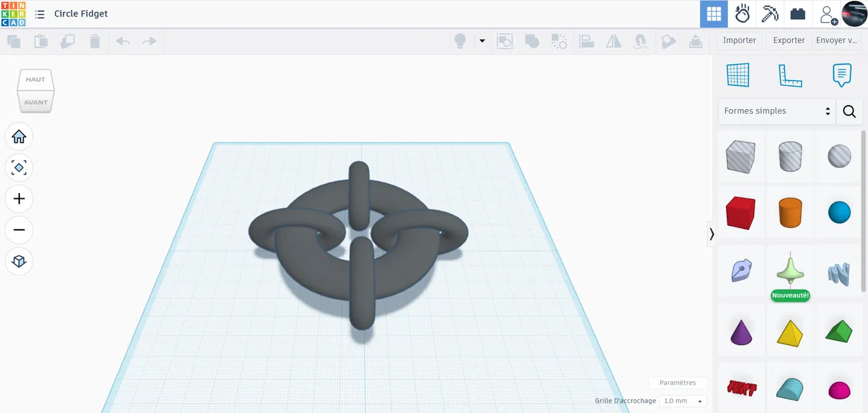This screenshot has width=868, height=413.
Task: Click the Align tool icon
Action: coord(586,41)
